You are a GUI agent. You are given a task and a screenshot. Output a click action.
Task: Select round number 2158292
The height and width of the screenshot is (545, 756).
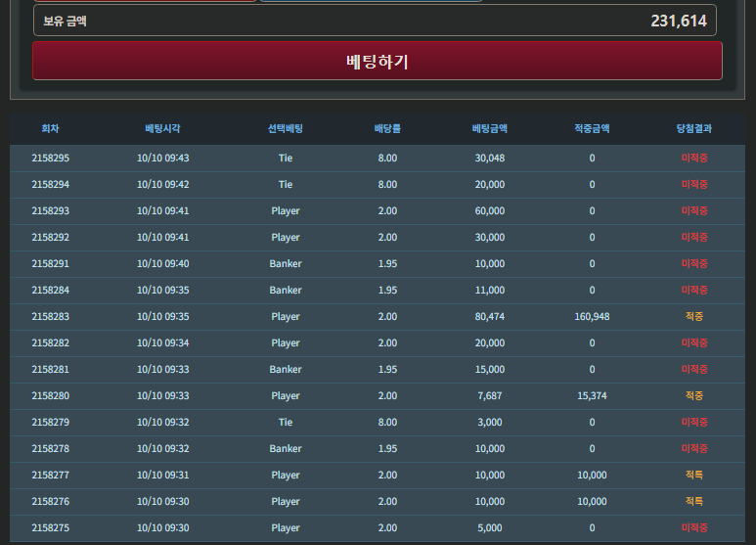tap(51, 238)
